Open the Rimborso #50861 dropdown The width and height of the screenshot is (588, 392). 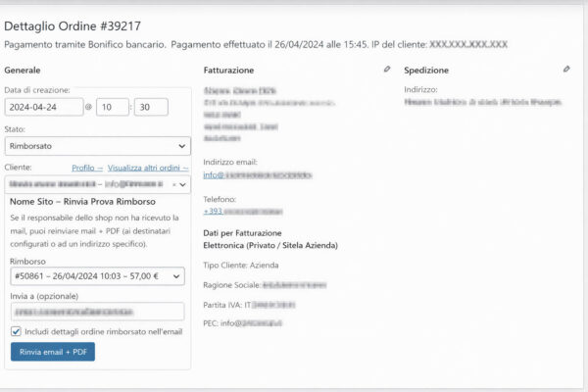pos(96,277)
